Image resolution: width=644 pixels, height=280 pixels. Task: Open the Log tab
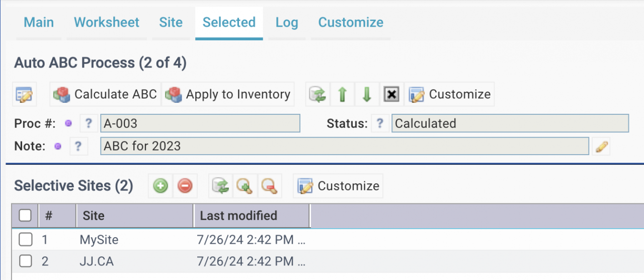pyautogui.click(x=287, y=23)
